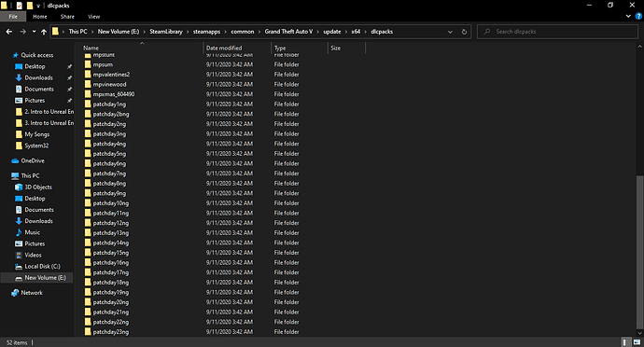Go back to previous folder

coord(8,32)
